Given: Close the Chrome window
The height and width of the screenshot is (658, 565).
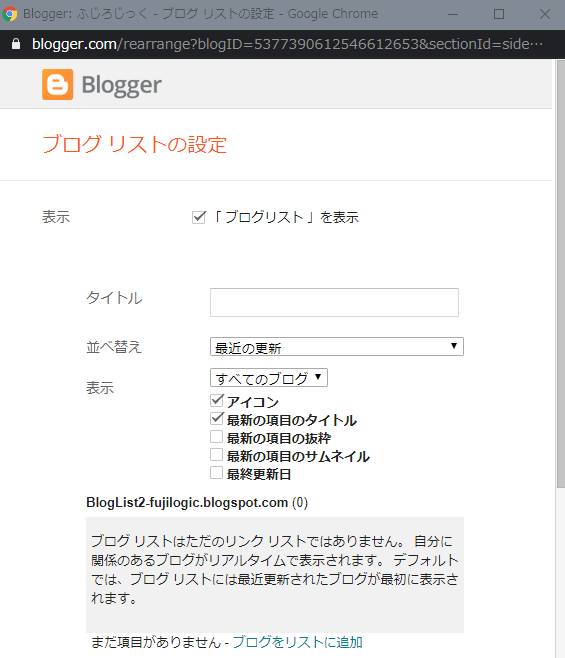Looking at the screenshot, I should coord(545,14).
